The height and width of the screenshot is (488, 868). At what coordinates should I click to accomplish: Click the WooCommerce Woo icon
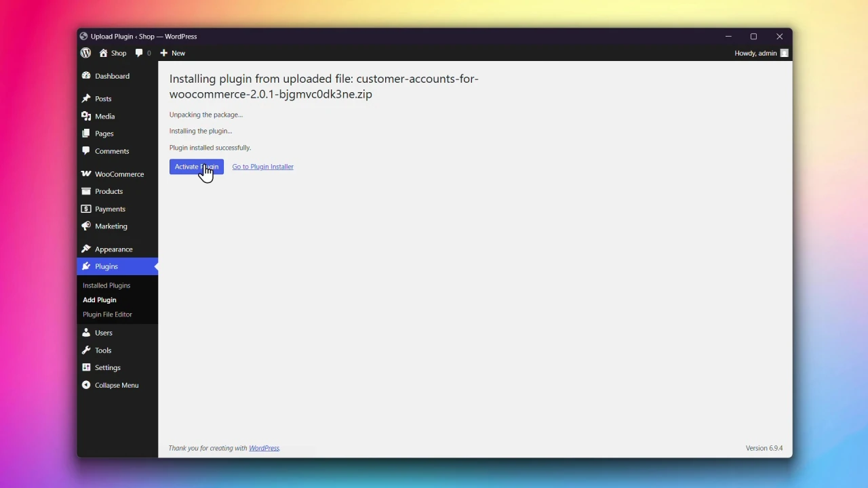coord(86,174)
